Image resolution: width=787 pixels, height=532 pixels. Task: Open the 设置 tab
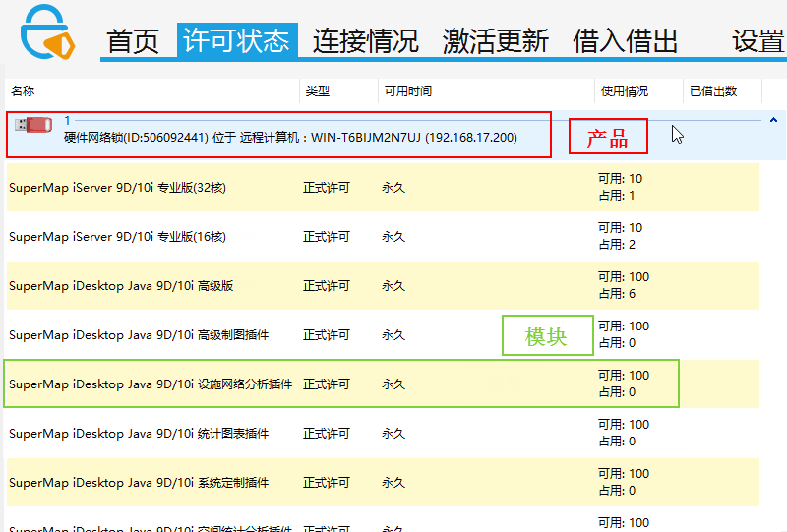pos(757,40)
